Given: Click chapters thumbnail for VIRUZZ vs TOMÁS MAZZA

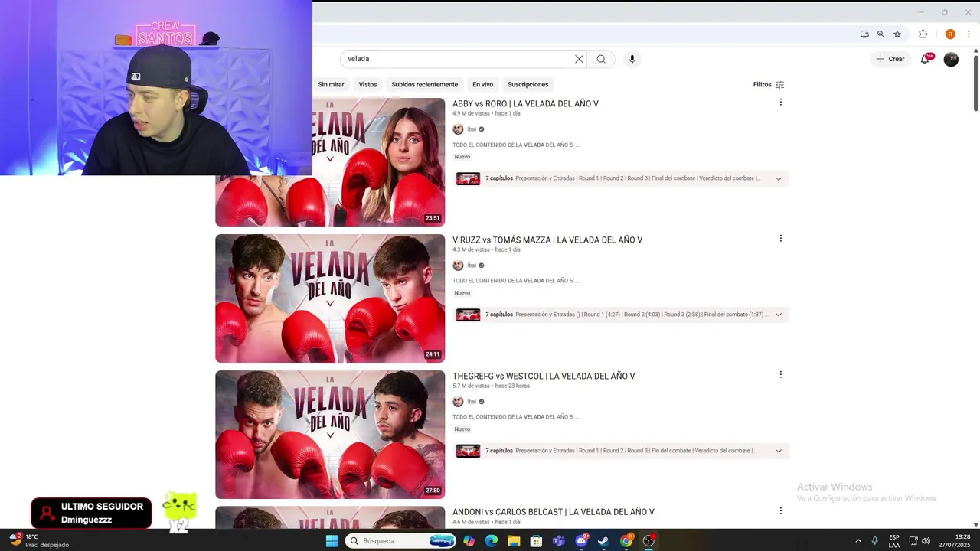Looking at the screenshot, I should pos(468,315).
